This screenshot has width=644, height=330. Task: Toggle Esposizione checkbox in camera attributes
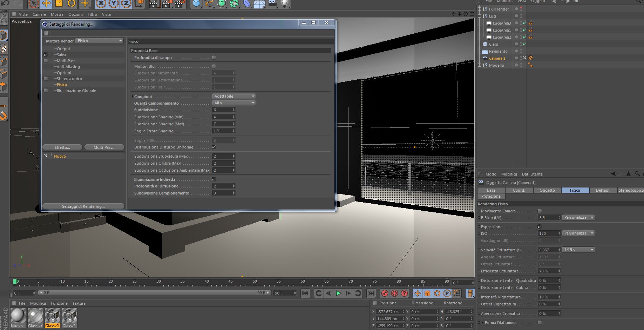point(540,226)
